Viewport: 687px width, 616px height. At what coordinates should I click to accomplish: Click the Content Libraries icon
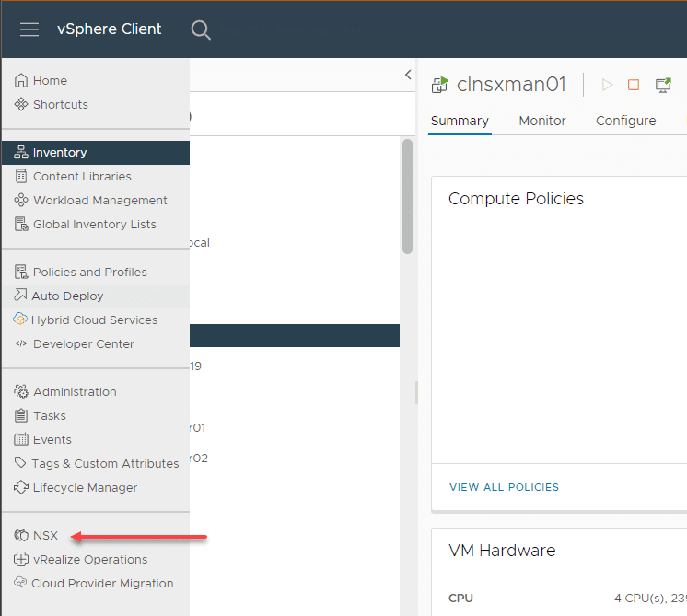(21, 176)
